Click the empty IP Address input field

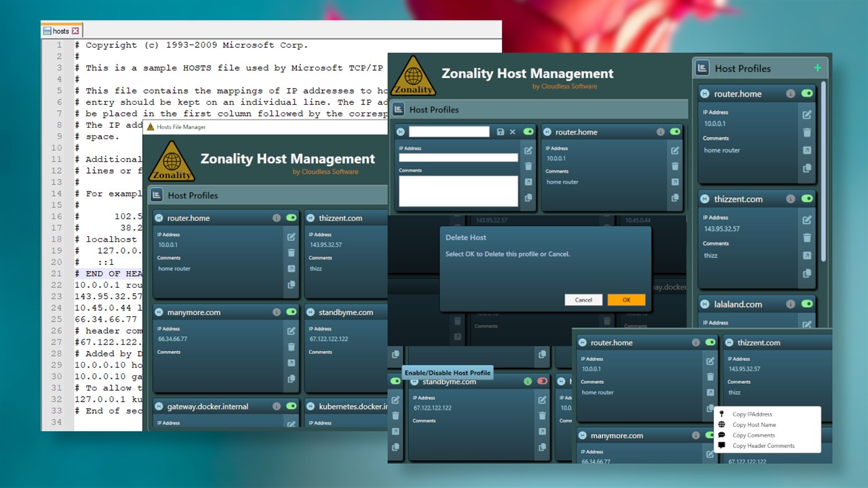(x=458, y=157)
